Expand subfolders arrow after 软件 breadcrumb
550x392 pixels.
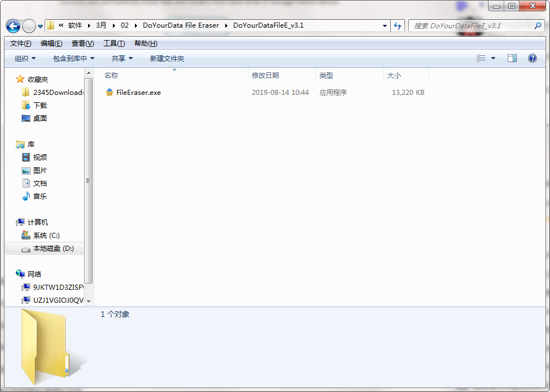(x=89, y=25)
